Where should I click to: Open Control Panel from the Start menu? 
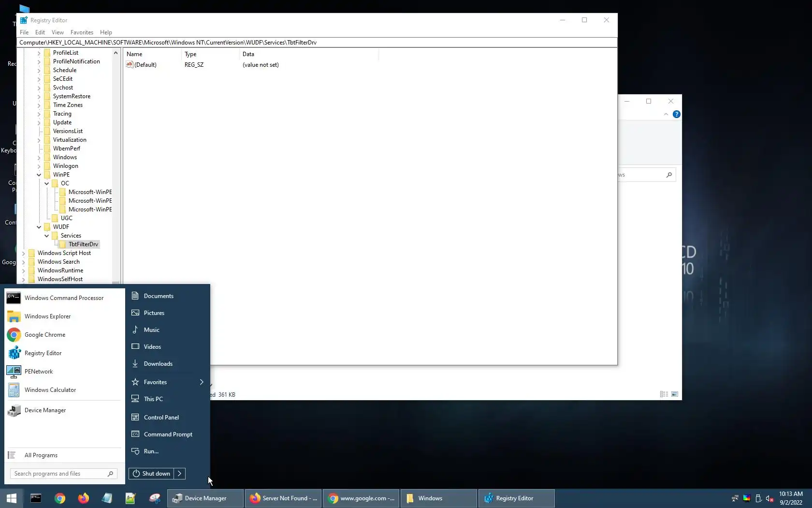[168, 418]
